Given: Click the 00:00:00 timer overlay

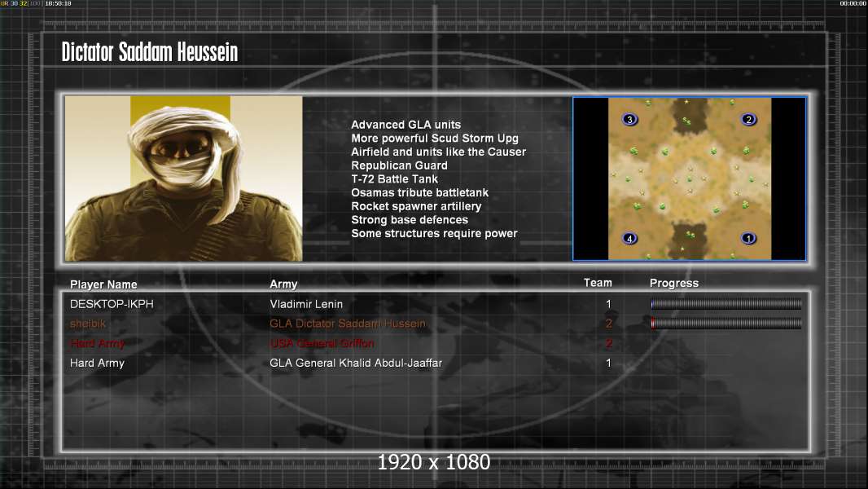Looking at the screenshot, I should point(853,3).
